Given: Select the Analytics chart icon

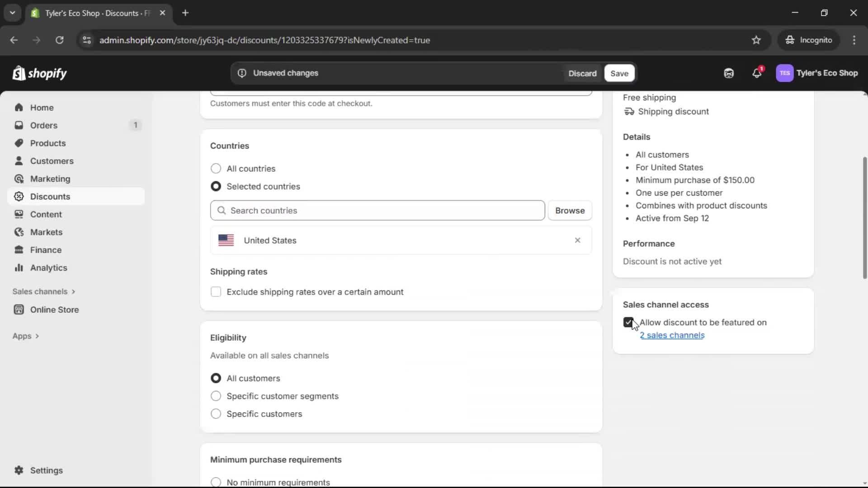Looking at the screenshot, I should coord(19,267).
